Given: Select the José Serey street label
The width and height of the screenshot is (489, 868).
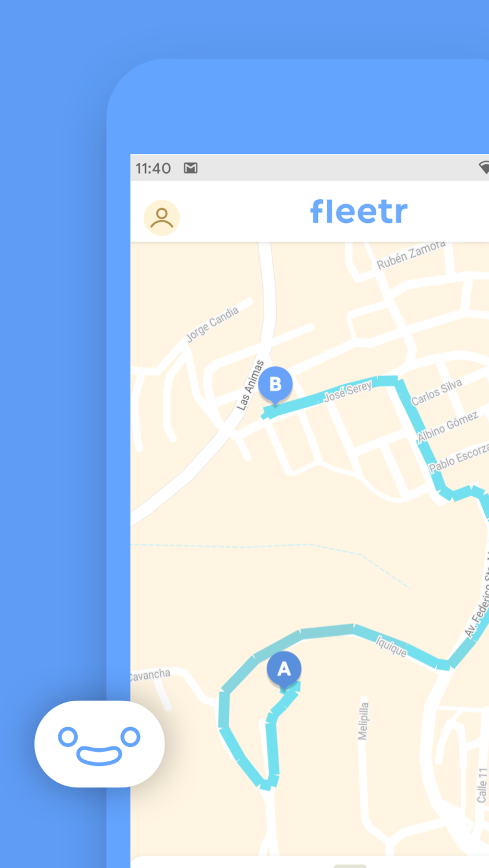Looking at the screenshot, I should [348, 391].
